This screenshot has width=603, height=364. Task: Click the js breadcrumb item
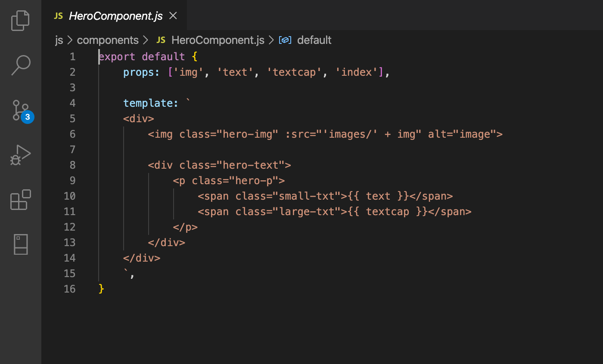click(59, 40)
